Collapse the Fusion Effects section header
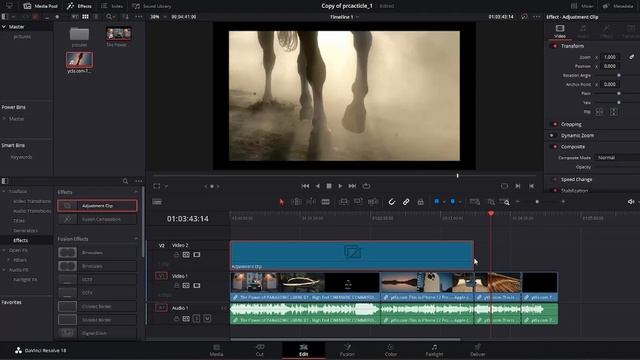640x360 pixels. coord(136,239)
